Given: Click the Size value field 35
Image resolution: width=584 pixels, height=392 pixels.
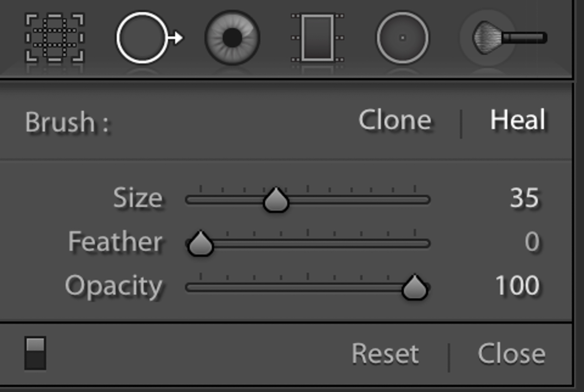Looking at the screenshot, I should click(524, 198).
